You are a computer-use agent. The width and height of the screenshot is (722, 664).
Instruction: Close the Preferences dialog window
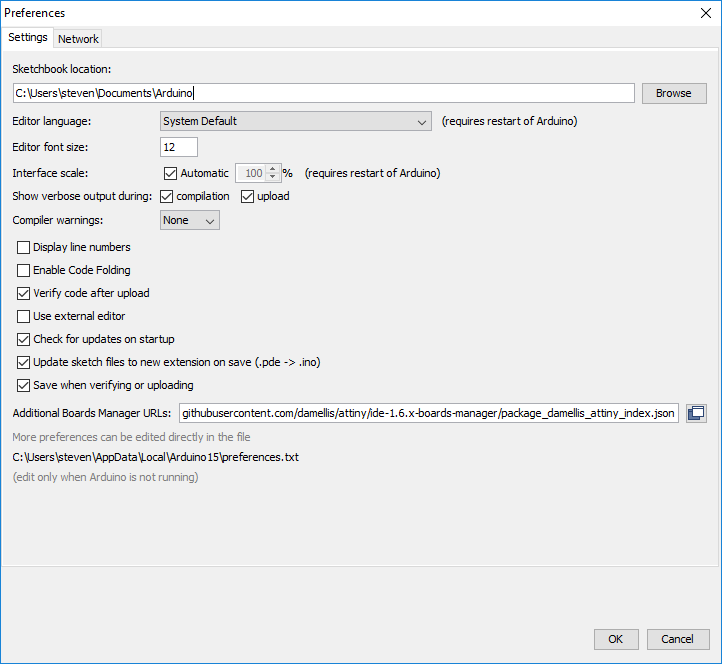point(705,13)
